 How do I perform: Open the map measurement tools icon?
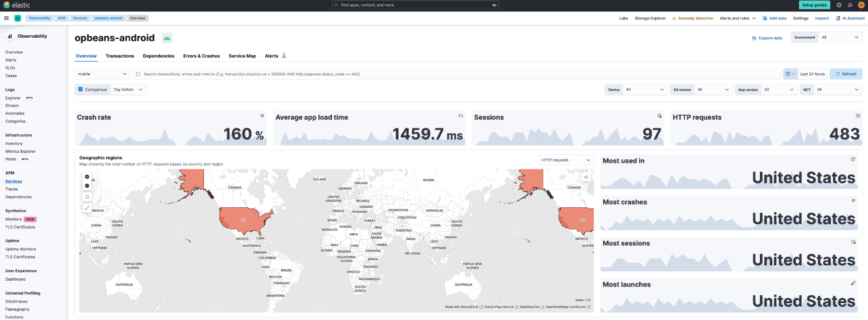coord(87,208)
